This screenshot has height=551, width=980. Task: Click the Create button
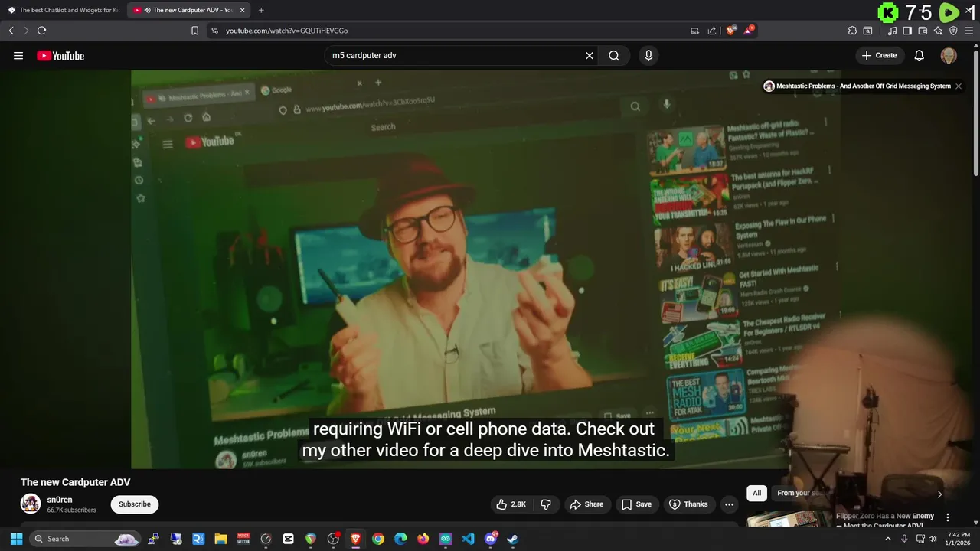pyautogui.click(x=879, y=56)
